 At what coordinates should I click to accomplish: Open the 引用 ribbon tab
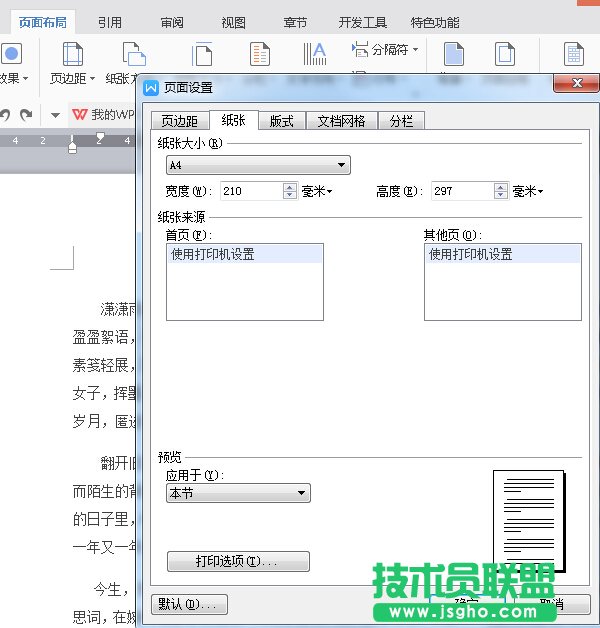[x=110, y=22]
